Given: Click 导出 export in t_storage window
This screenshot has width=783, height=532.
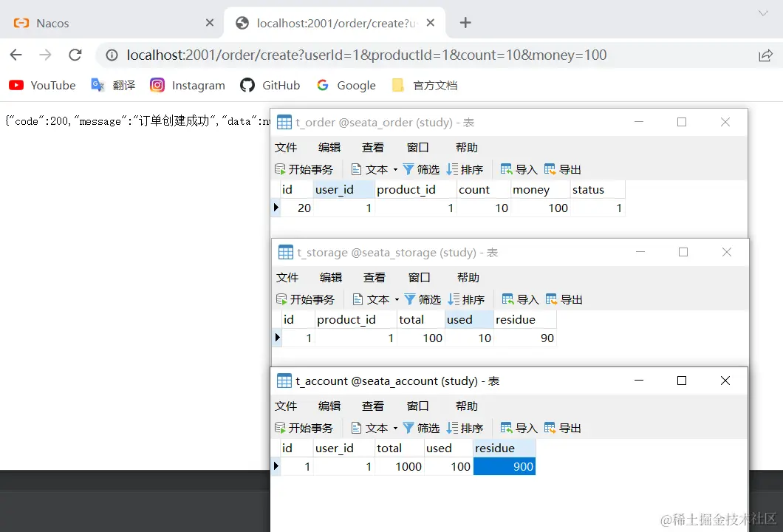Looking at the screenshot, I should pos(564,299).
